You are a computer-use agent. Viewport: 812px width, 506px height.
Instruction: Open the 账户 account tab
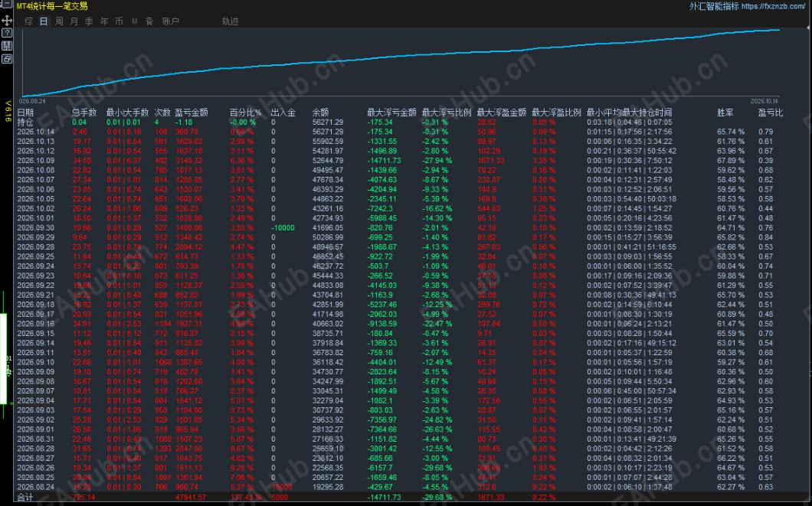pyautogui.click(x=170, y=21)
